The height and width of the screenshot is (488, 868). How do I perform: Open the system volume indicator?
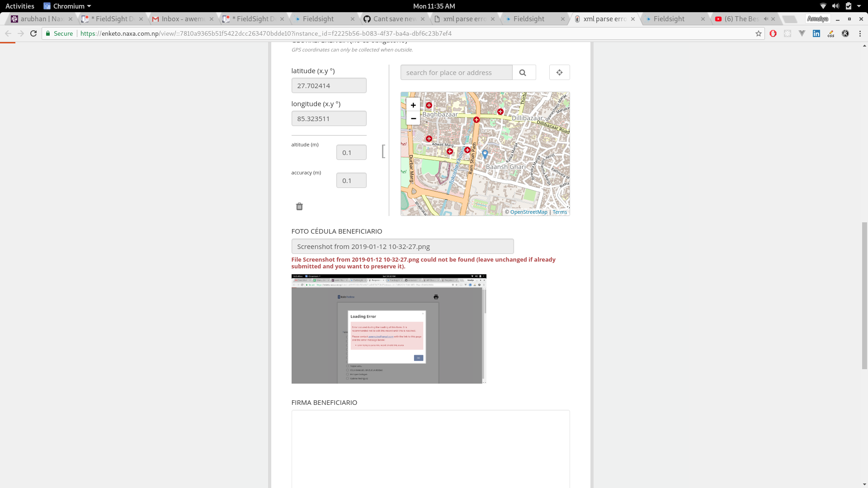pos(835,6)
